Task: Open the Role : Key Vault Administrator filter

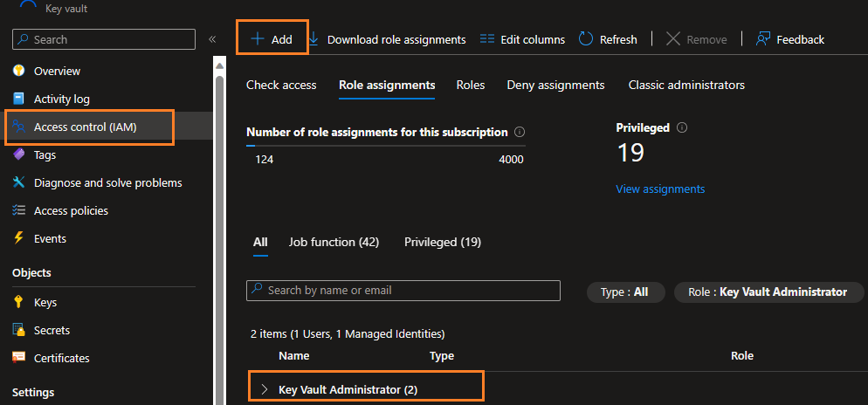Action: click(768, 292)
